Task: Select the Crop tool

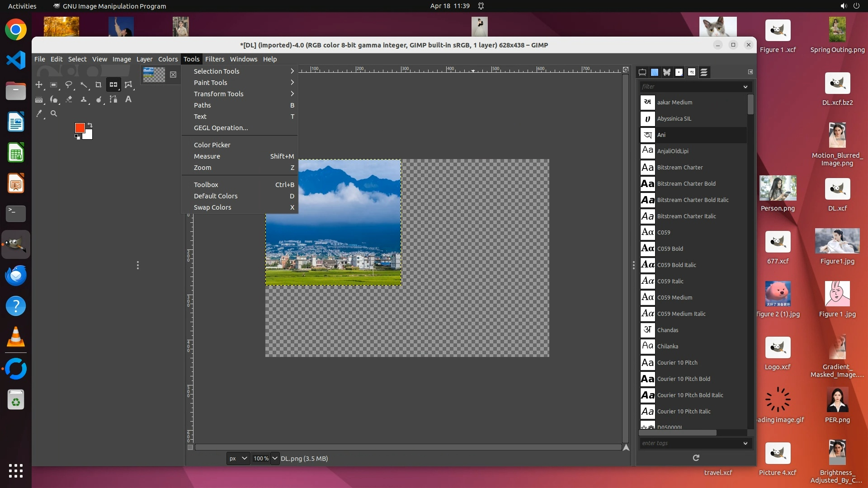Action: pyautogui.click(x=98, y=84)
